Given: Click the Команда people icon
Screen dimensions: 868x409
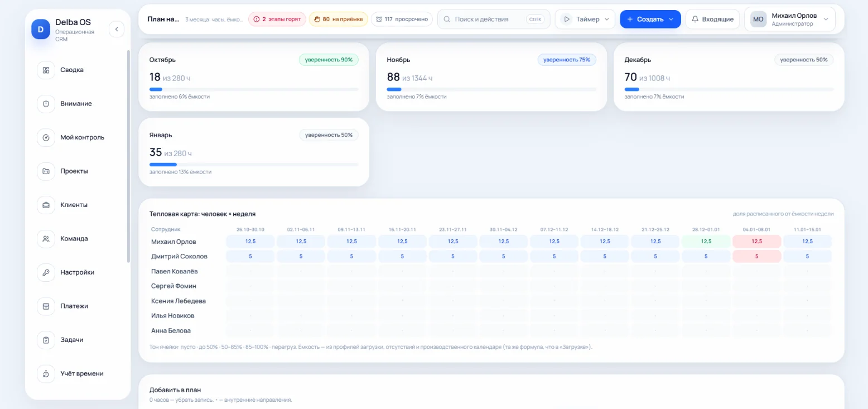Looking at the screenshot, I should tap(46, 239).
